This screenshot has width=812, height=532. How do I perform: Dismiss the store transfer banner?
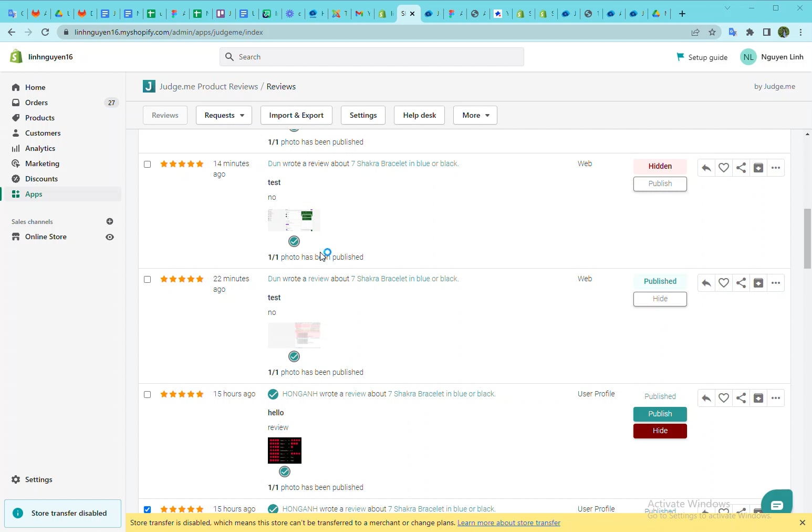tap(802, 523)
